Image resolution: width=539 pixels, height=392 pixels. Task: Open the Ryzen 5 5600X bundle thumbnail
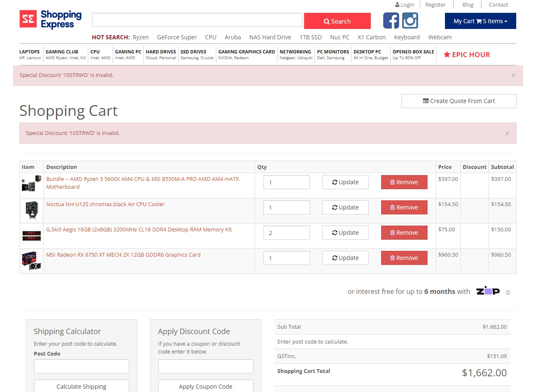31,183
